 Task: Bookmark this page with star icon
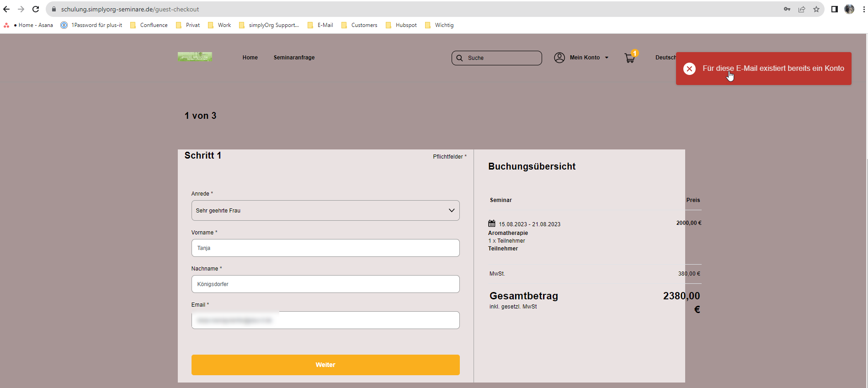point(816,9)
